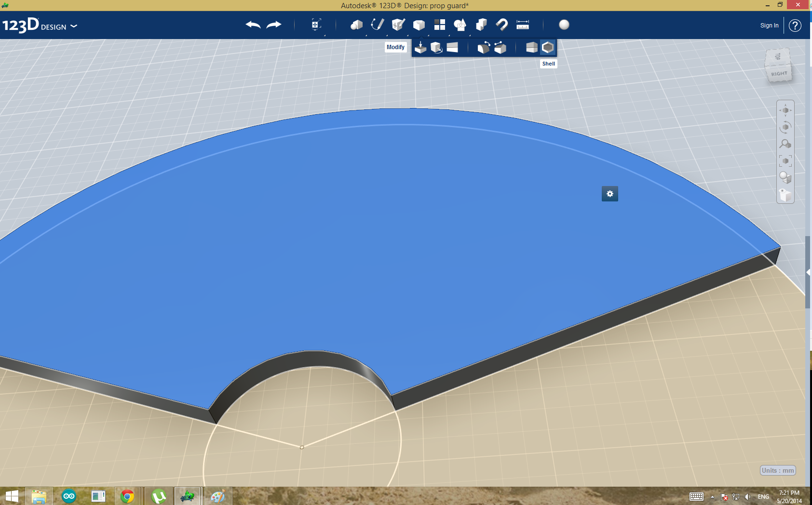The width and height of the screenshot is (812, 505).
Task: Open the Material sphere tool
Action: coord(564,25)
